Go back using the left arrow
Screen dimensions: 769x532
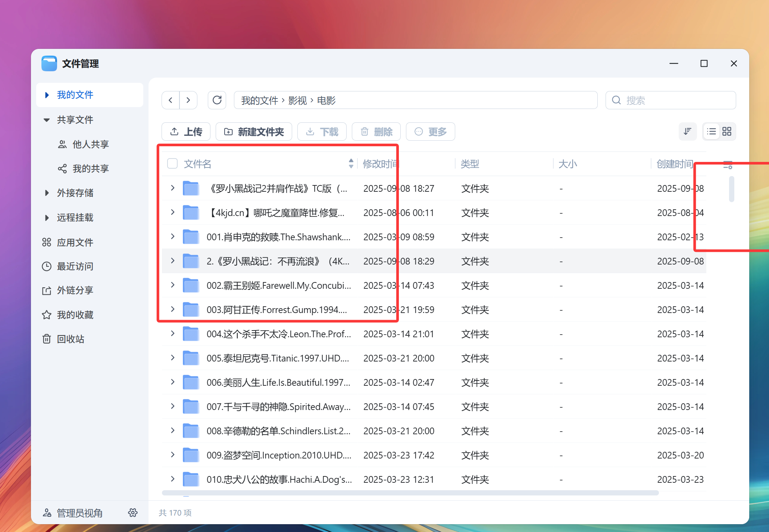171,100
